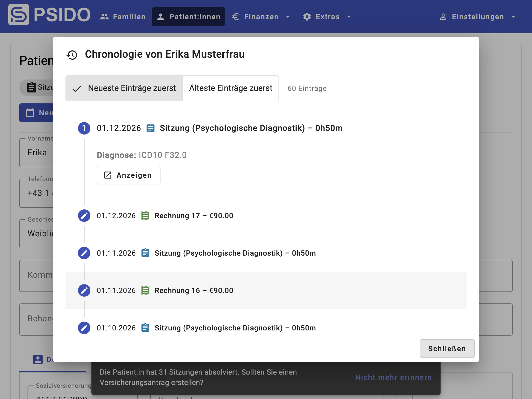This screenshot has width=532, height=399.
Task: Click the Diagnose ICD10 F32.0 text
Action: coord(142,155)
